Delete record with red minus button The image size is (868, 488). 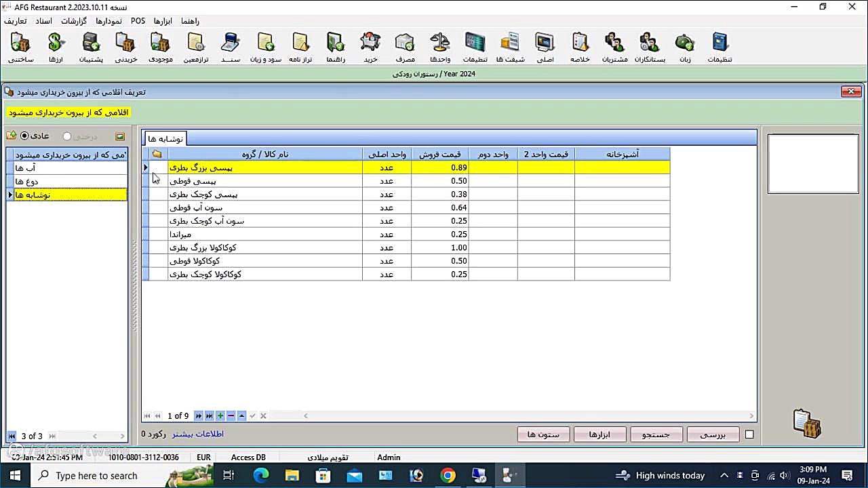click(231, 415)
